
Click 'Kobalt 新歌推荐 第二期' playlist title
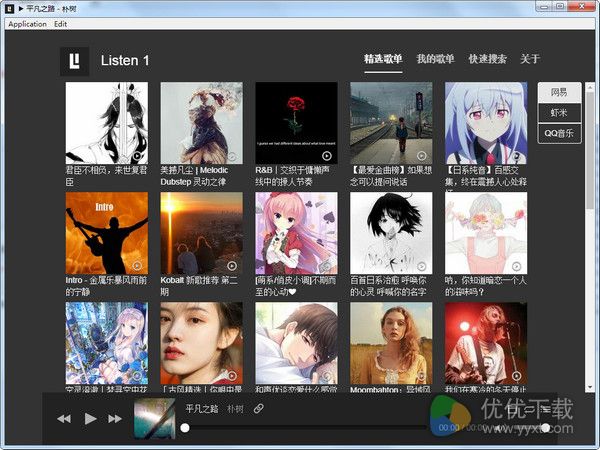click(199, 286)
